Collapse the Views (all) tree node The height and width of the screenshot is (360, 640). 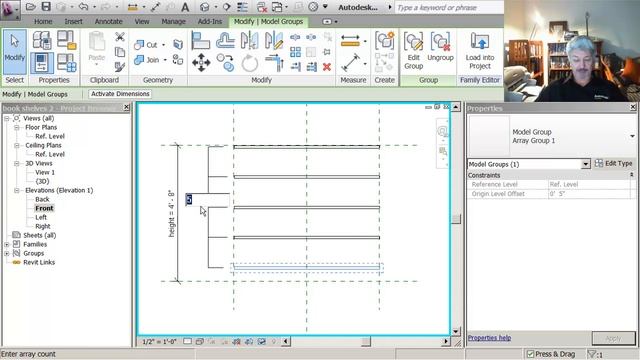pos(7,118)
